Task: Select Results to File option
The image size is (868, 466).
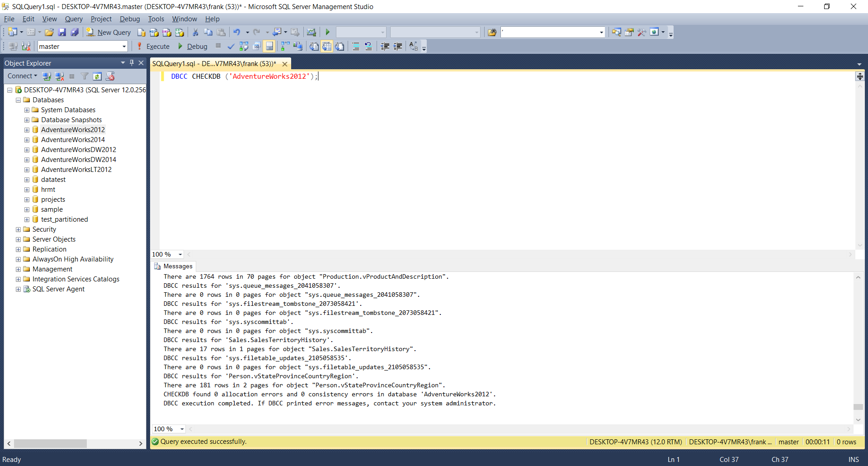Action: click(x=340, y=46)
